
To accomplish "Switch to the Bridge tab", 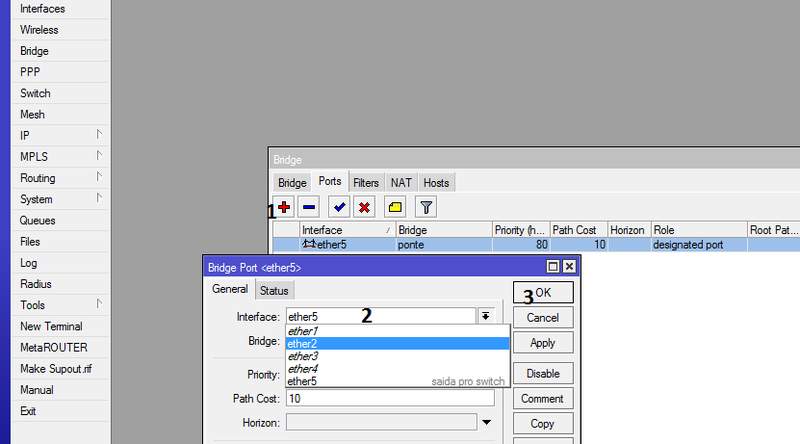I will (x=292, y=183).
